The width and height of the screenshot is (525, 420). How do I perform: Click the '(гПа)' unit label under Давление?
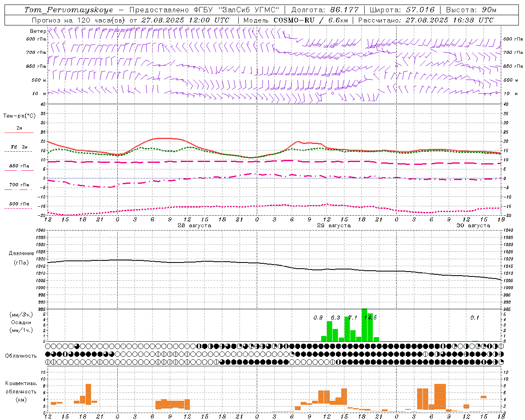click(21, 262)
